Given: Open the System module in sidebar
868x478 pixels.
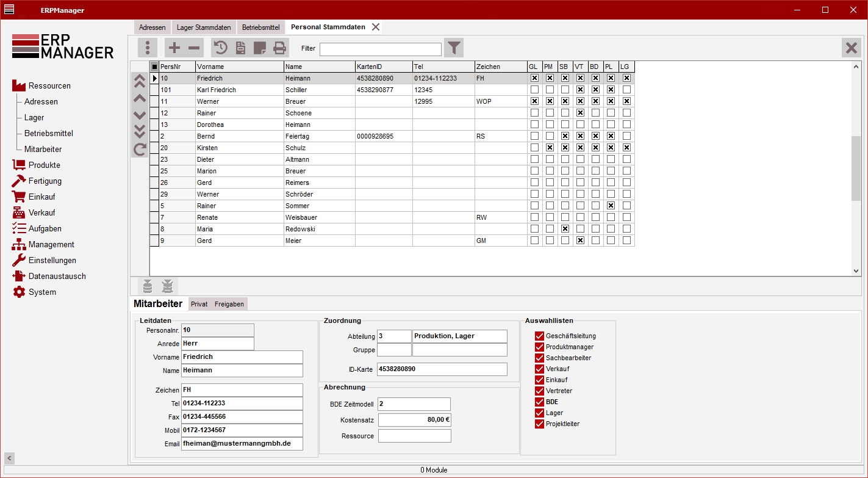Looking at the screenshot, I should [35, 292].
